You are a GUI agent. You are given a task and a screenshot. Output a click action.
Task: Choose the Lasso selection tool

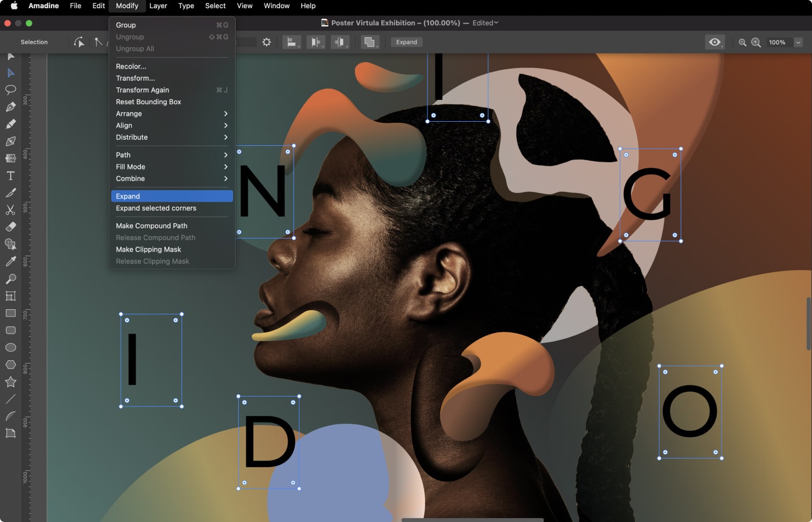[10, 90]
